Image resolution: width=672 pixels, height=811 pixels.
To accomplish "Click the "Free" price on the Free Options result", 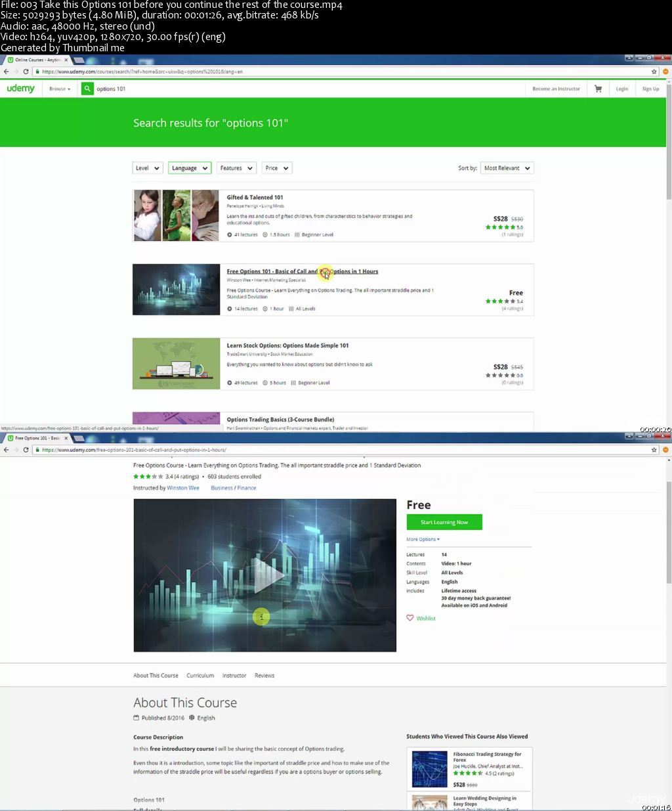I will pyautogui.click(x=516, y=293).
